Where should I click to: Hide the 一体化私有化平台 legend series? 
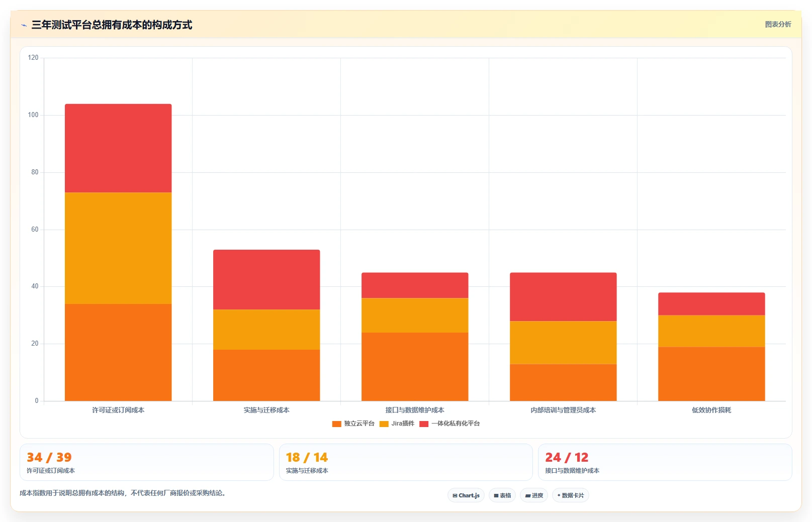point(449,424)
